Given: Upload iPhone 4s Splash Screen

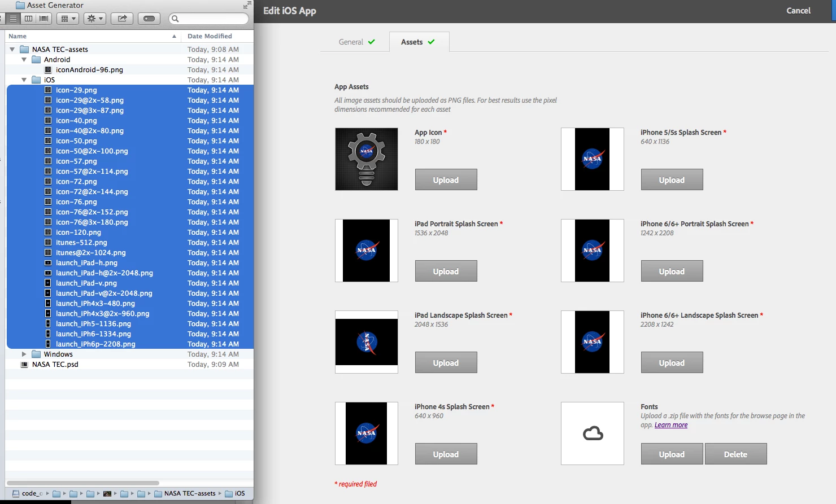Looking at the screenshot, I should point(446,454).
